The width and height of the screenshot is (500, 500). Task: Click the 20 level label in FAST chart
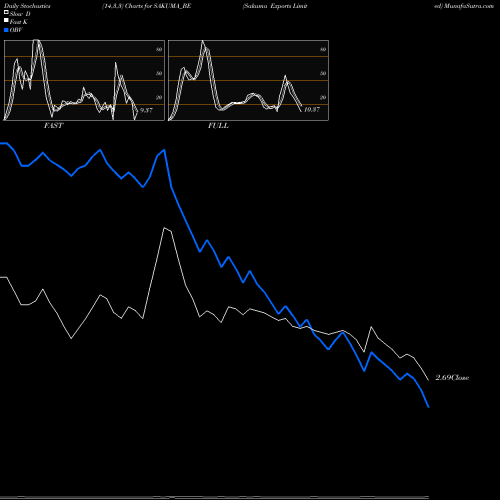(x=159, y=97)
